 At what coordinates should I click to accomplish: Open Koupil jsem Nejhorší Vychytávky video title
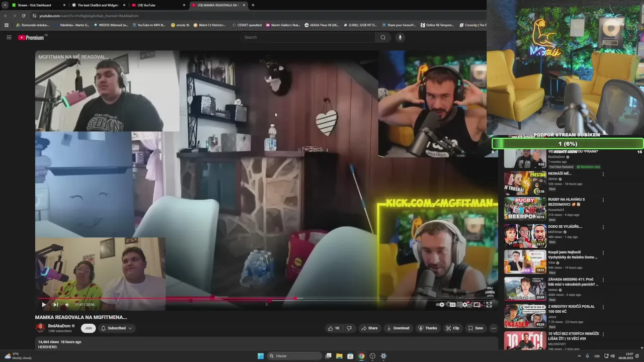tap(573, 255)
